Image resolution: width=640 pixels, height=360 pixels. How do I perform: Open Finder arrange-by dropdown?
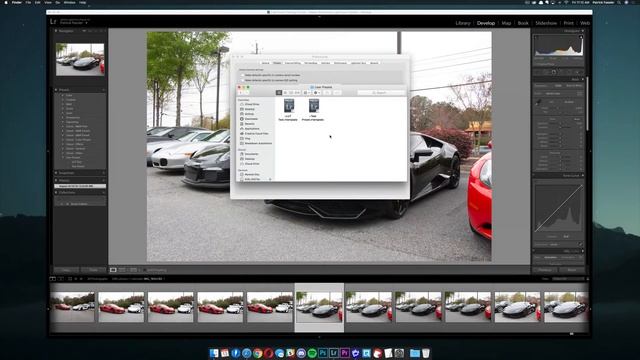pyautogui.click(x=307, y=93)
